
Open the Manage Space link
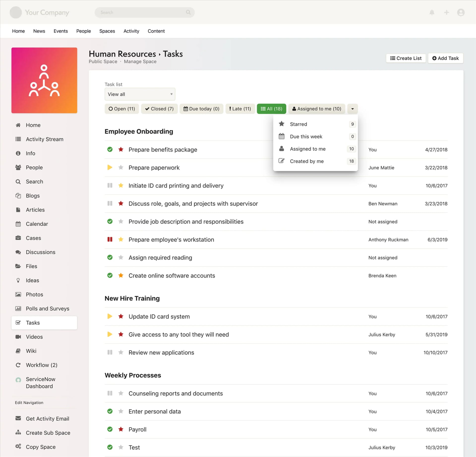click(x=140, y=61)
